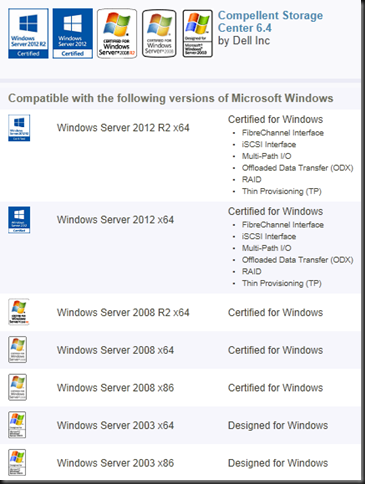Click the logo icon beside Windows Server 2008 R2 x64 row
The width and height of the screenshot is (365, 484).
coord(19,312)
